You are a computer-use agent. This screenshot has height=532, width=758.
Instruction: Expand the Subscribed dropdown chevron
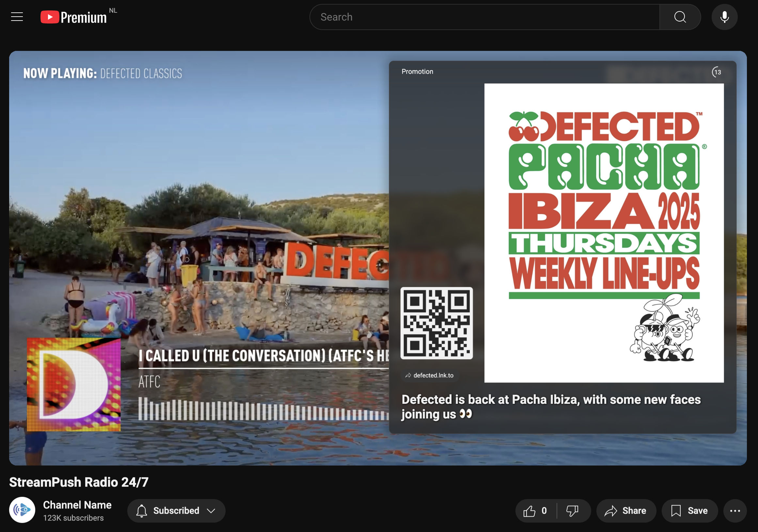211,511
